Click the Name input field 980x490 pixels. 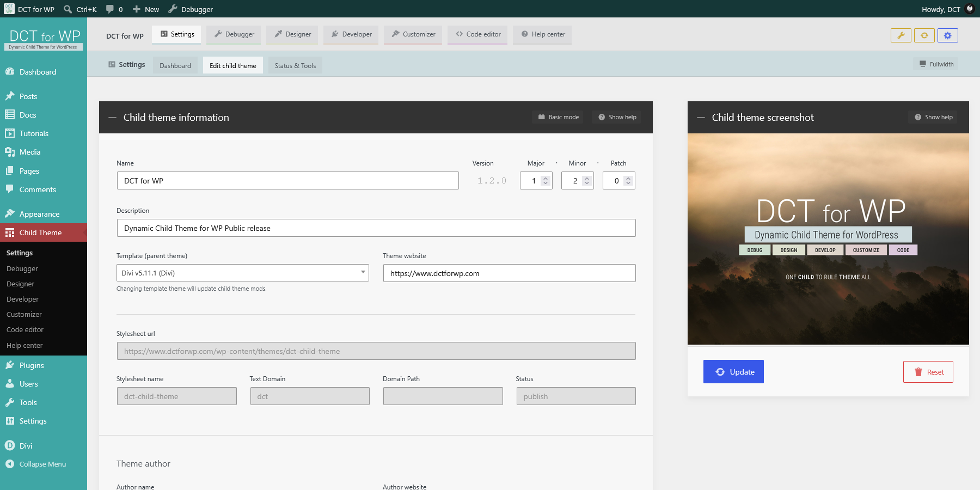pyautogui.click(x=288, y=181)
